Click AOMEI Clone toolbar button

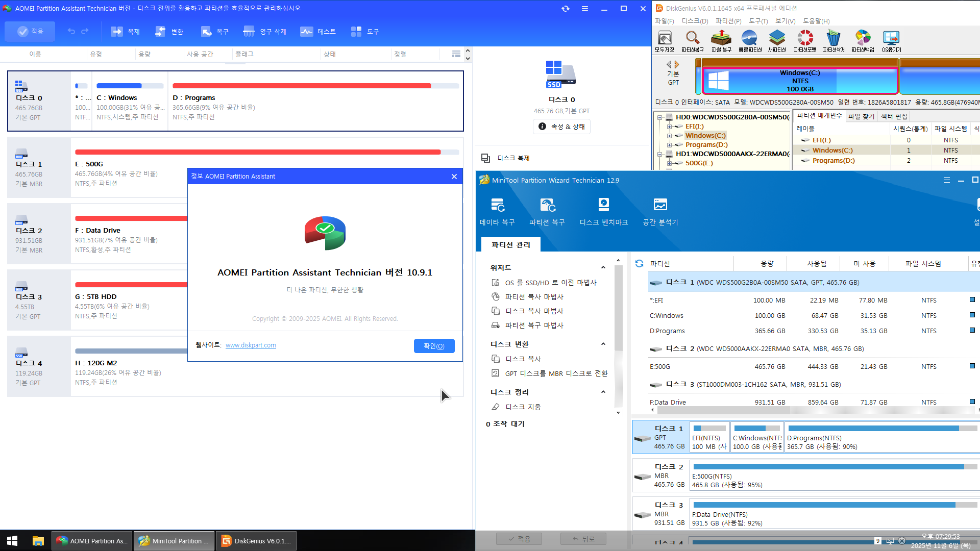126,32
